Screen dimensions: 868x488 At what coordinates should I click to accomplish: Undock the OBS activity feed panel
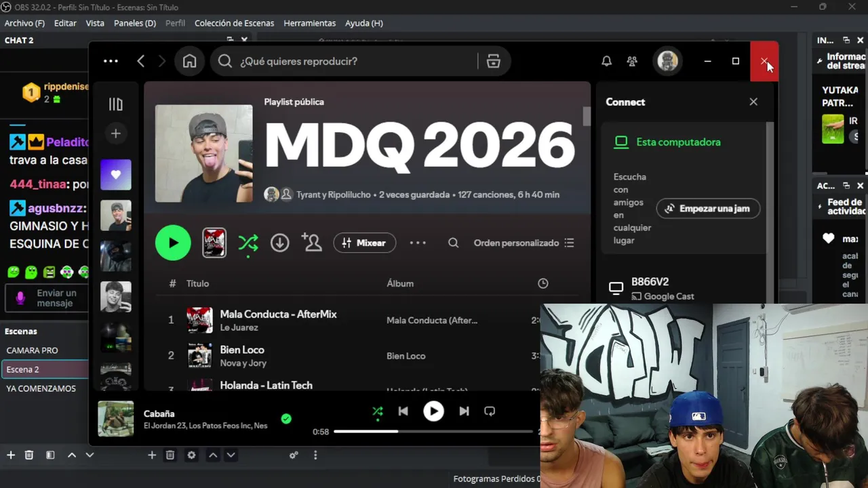click(846, 185)
